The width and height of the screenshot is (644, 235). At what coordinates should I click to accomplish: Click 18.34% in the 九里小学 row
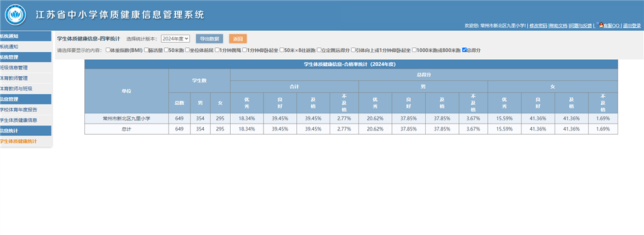click(247, 118)
